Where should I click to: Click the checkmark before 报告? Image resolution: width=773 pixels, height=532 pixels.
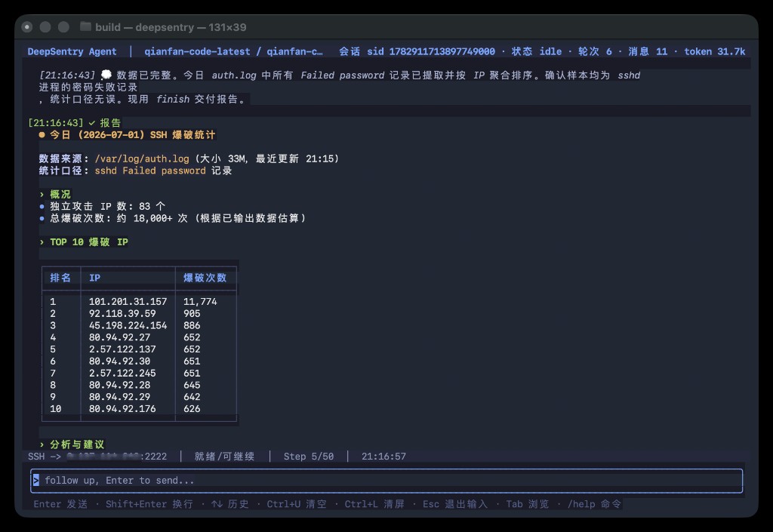91,123
